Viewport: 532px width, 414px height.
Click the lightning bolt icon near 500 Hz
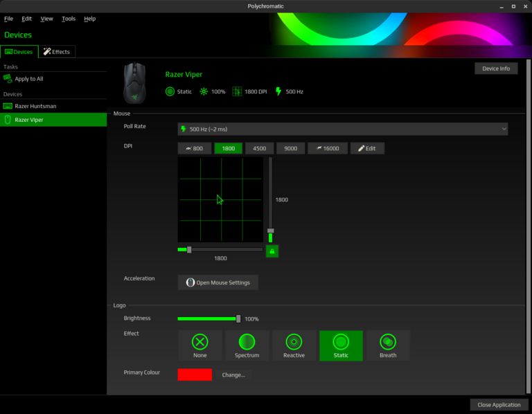278,91
